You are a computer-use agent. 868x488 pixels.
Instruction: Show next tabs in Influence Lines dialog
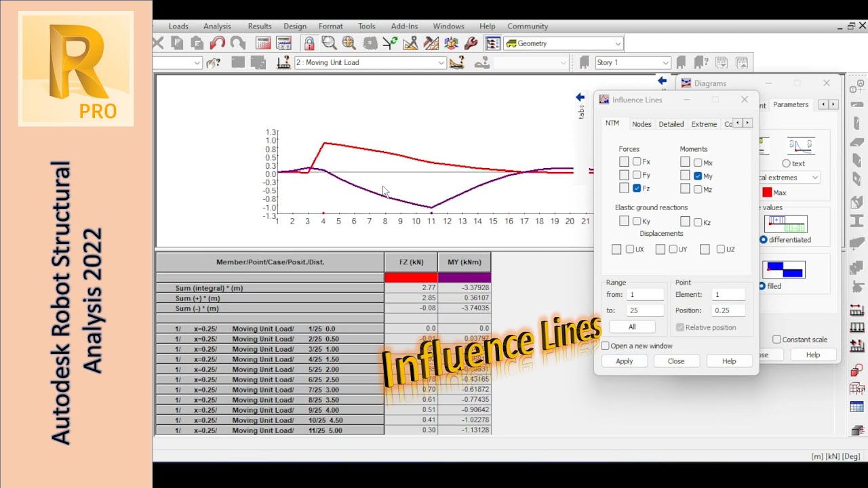pos(747,123)
